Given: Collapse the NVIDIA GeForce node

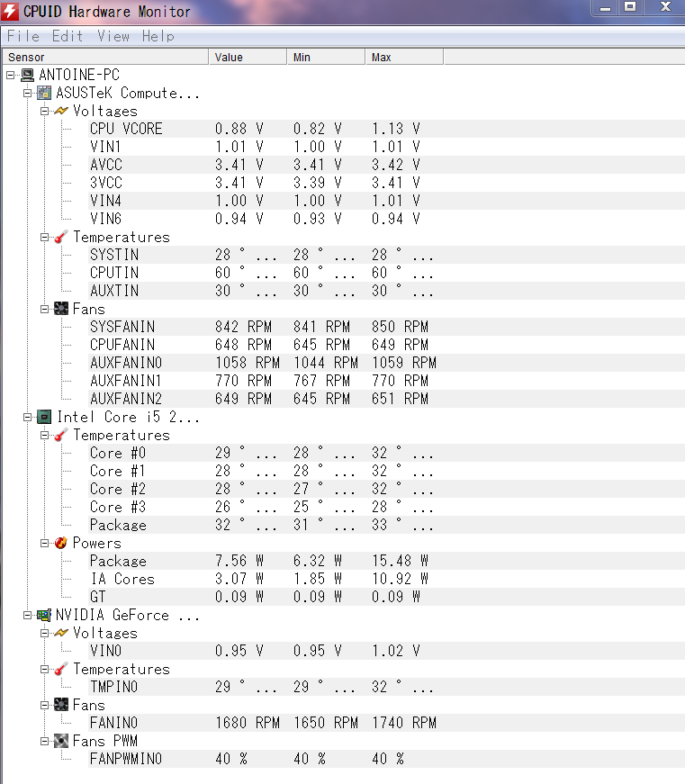Looking at the screenshot, I should click(27, 615).
